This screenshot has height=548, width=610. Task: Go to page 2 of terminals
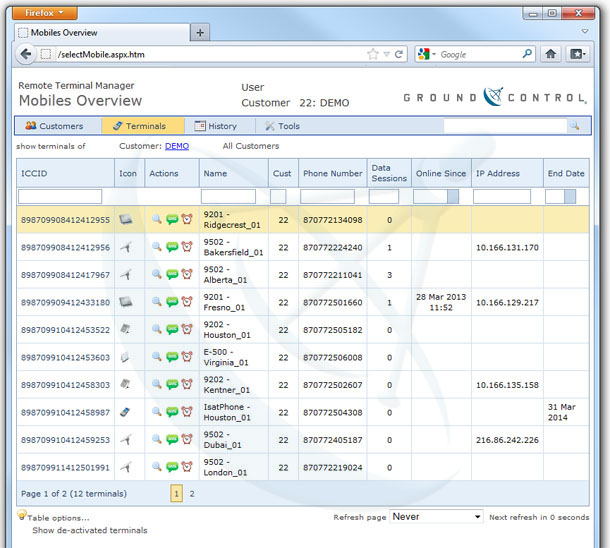[x=192, y=494]
